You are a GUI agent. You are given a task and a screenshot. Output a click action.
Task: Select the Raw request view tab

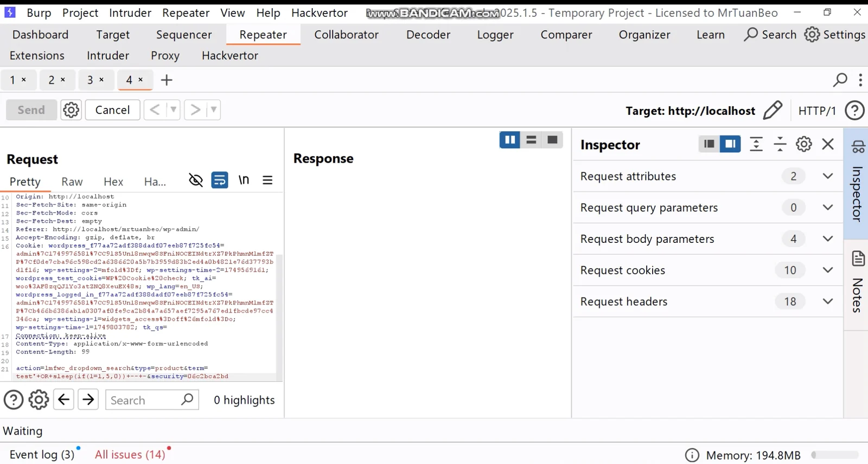[x=72, y=182]
